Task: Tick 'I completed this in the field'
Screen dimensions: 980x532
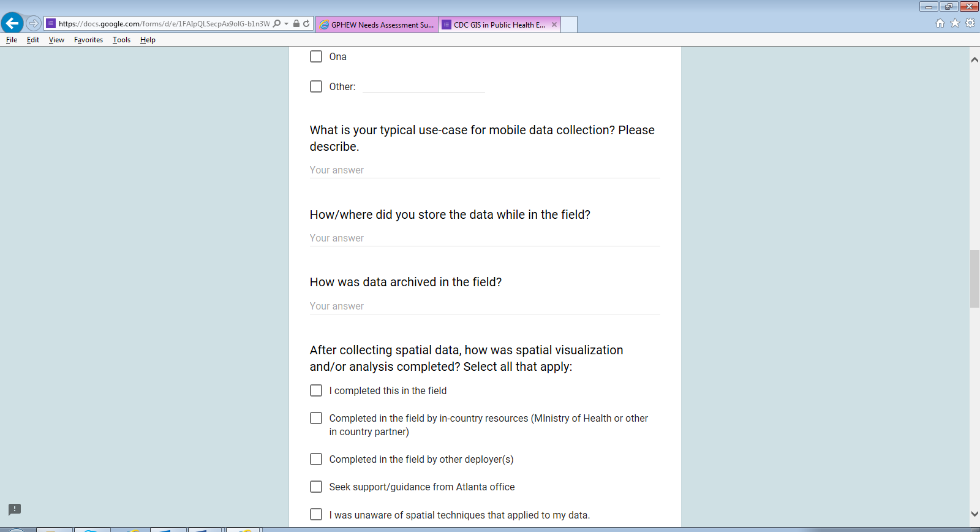Action: pyautogui.click(x=316, y=390)
